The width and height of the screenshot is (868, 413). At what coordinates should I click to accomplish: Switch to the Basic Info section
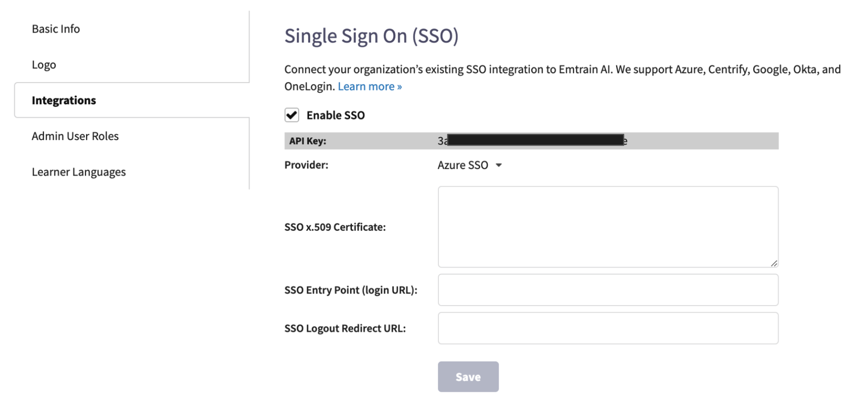pyautogui.click(x=56, y=28)
